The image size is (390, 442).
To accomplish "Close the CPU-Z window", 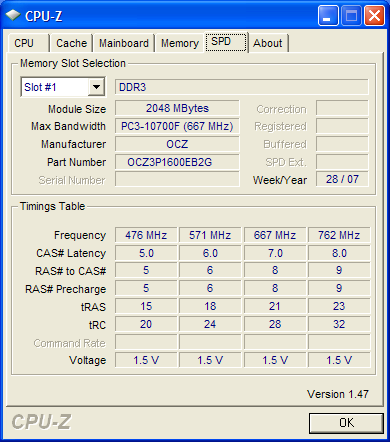I will pyautogui.click(x=374, y=15).
